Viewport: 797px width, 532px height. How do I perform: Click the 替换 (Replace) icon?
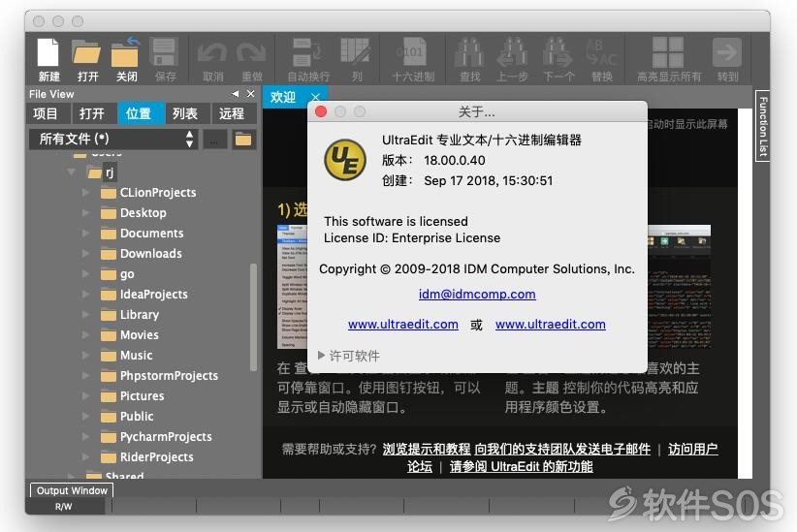(601, 53)
